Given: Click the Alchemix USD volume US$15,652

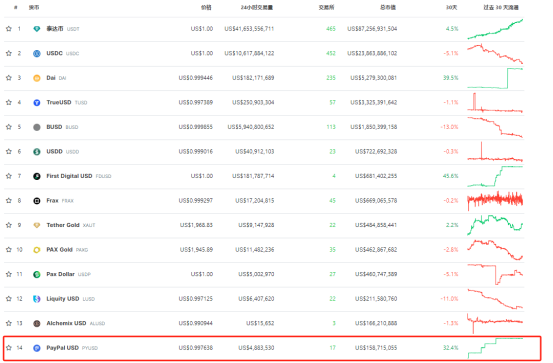Looking at the screenshot, I should [260, 323].
